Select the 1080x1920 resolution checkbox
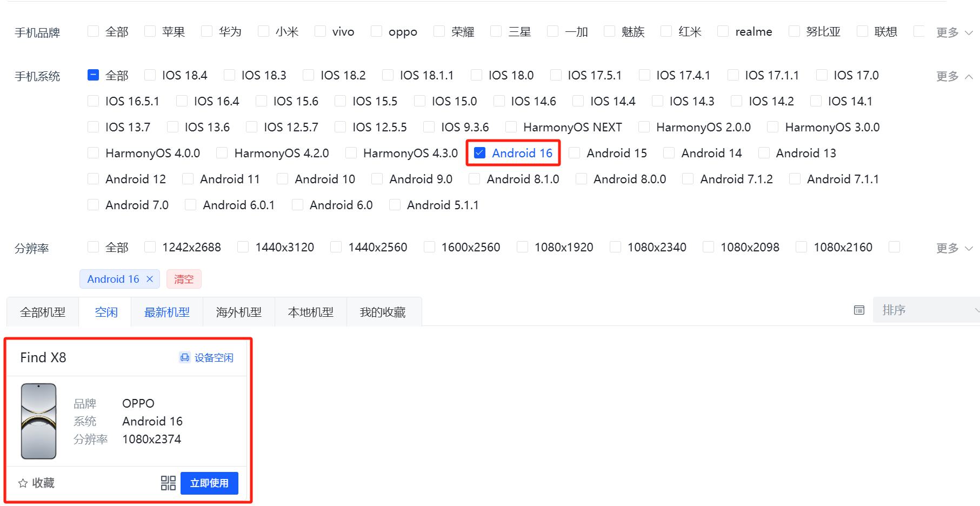The image size is (980, 506). pyautogui.click(x=522, y=247)
